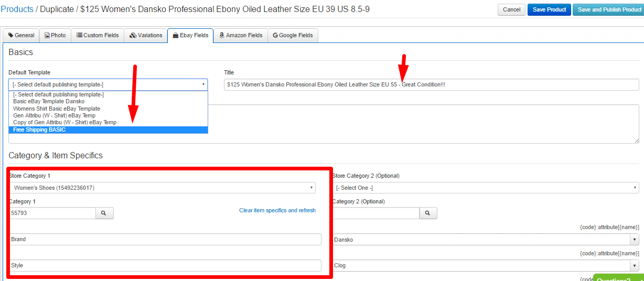
Task: Click the shopping bag icon on Ebay tab
Action: 176,35
